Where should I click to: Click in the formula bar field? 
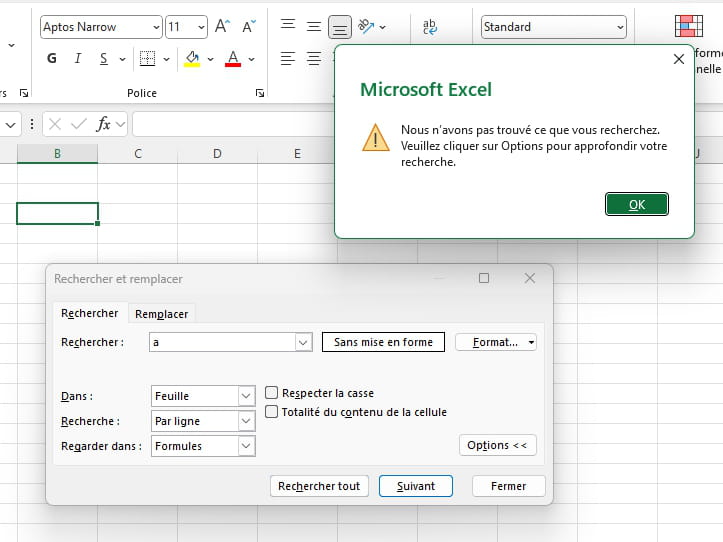pyautogui.click(x=233, y=124)
